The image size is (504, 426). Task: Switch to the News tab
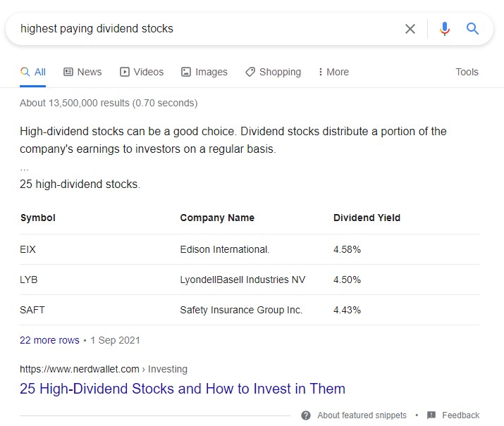pyautogui.click(x=82, y=72)
